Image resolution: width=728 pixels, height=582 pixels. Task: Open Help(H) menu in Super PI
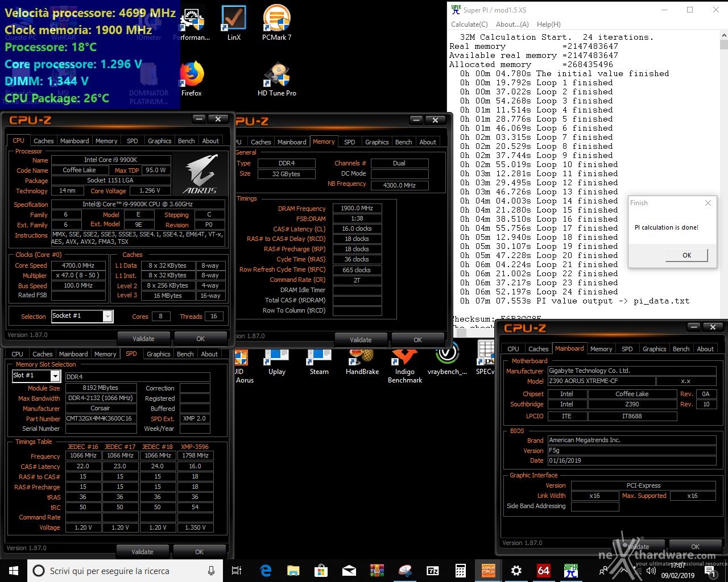pos(549,24)
